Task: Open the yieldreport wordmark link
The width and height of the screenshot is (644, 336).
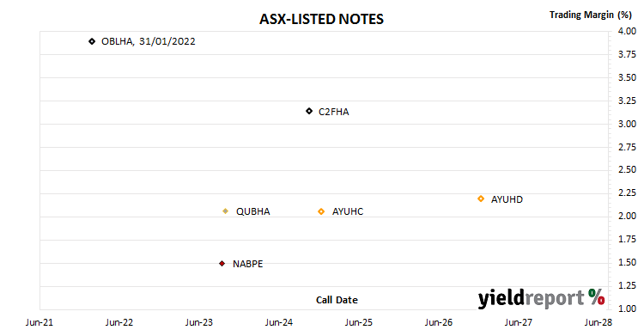Action: [531, 298]
